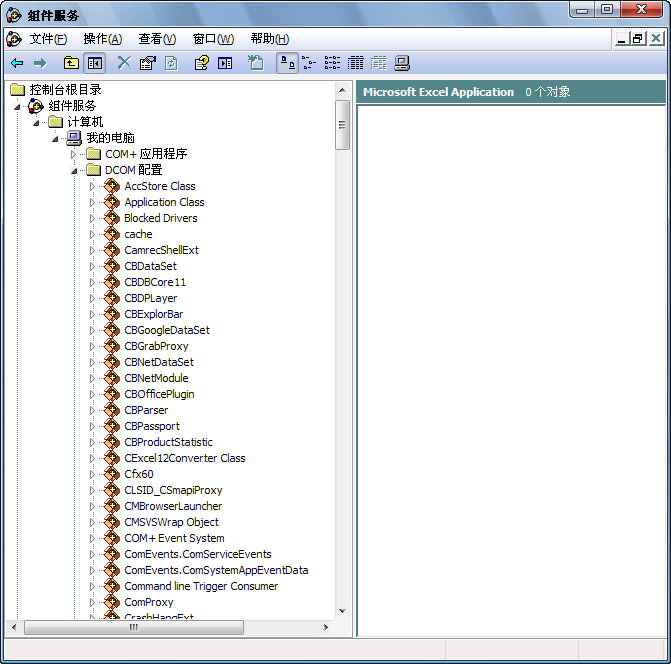Viewport: 671px width, 664px height.
Task: Collapse the 计算机 tree node
Action: 36,123
